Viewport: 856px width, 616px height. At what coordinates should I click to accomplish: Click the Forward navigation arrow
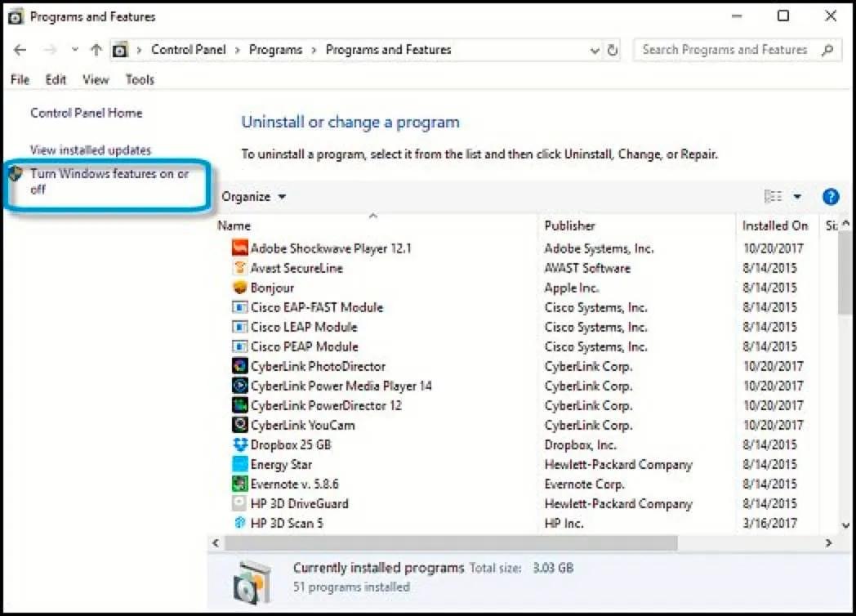[50, 50]
